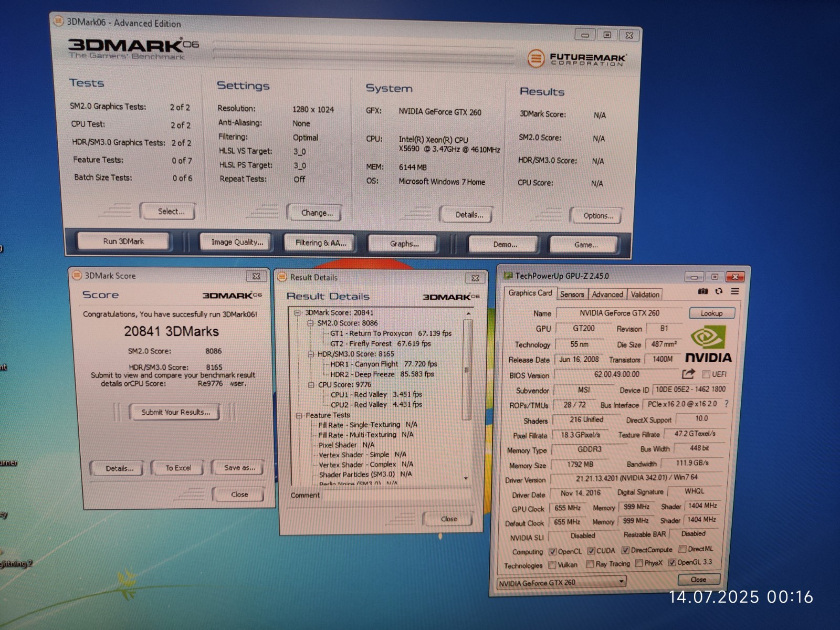840x630 pixels.
Task: Switch to the Sensors tab
Action: (x=572, y=295)
